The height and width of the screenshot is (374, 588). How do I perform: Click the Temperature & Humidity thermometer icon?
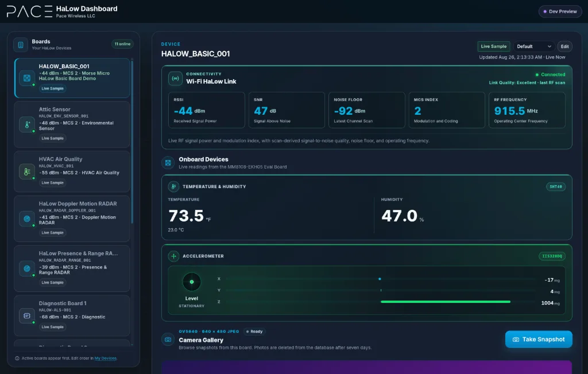(x=173, y=186)
